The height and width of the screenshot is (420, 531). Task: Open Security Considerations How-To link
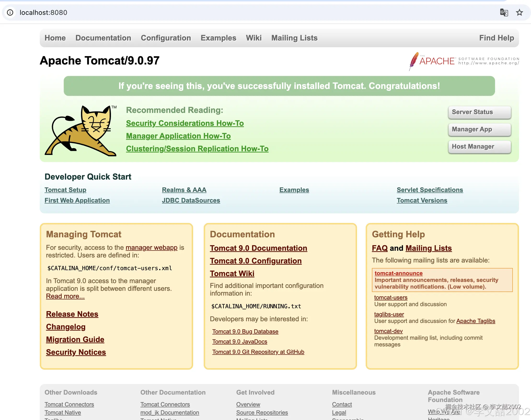185,123
